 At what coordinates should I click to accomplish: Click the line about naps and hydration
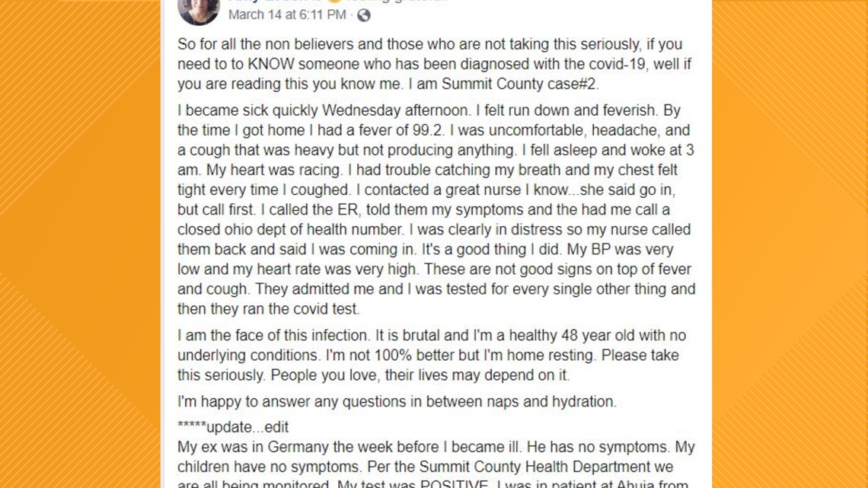[397, 402]
